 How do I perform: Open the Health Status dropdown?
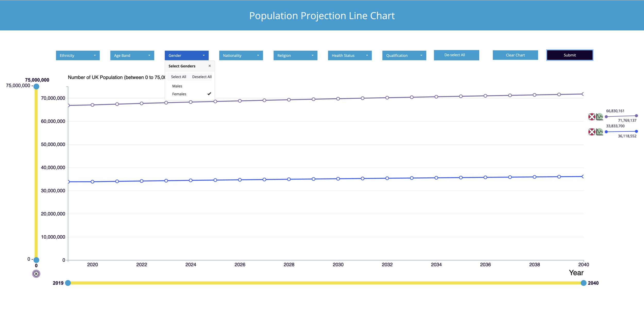click(350, 55)
